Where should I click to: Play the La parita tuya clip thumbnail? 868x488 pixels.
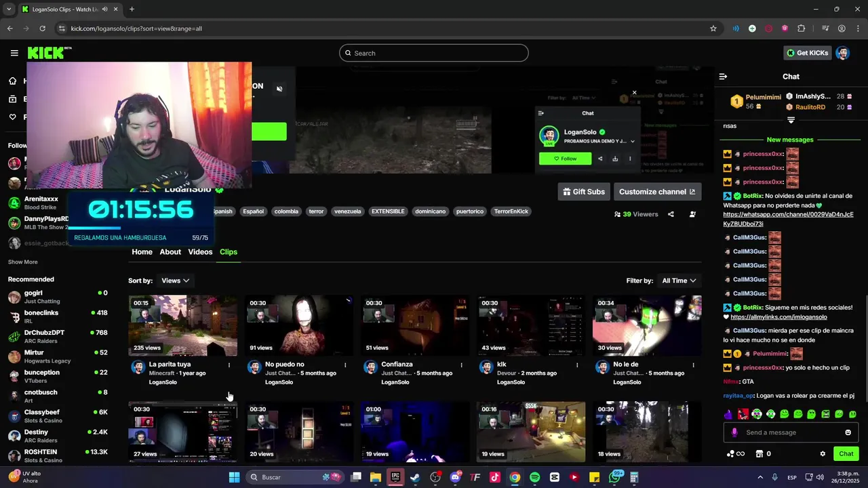(x=183, y=325)
